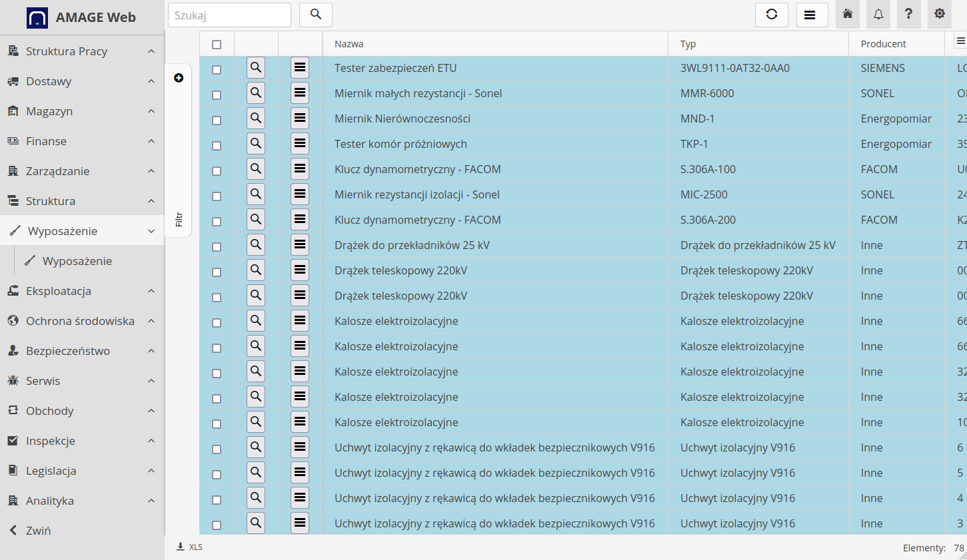Screen dimensions: 967x560
Task: Go to home via house icon
Action: point(848,14)
